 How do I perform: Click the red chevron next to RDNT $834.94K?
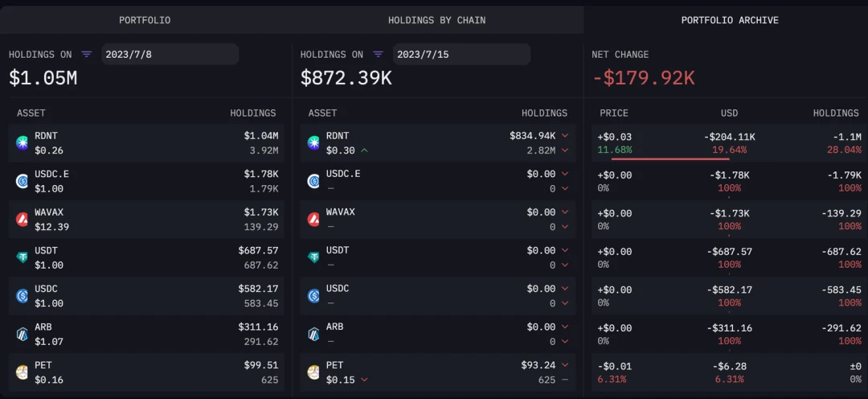point(565,136)
